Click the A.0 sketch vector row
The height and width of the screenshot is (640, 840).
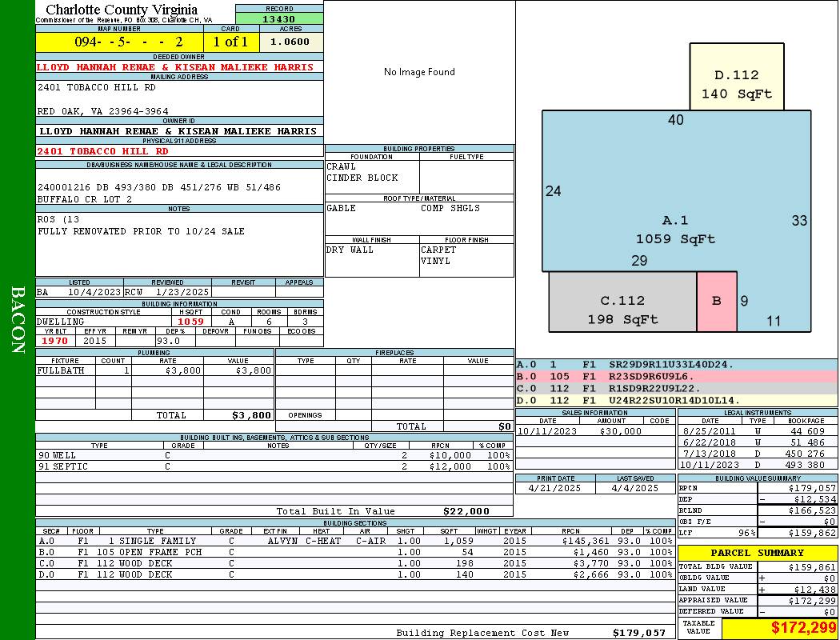677,365
